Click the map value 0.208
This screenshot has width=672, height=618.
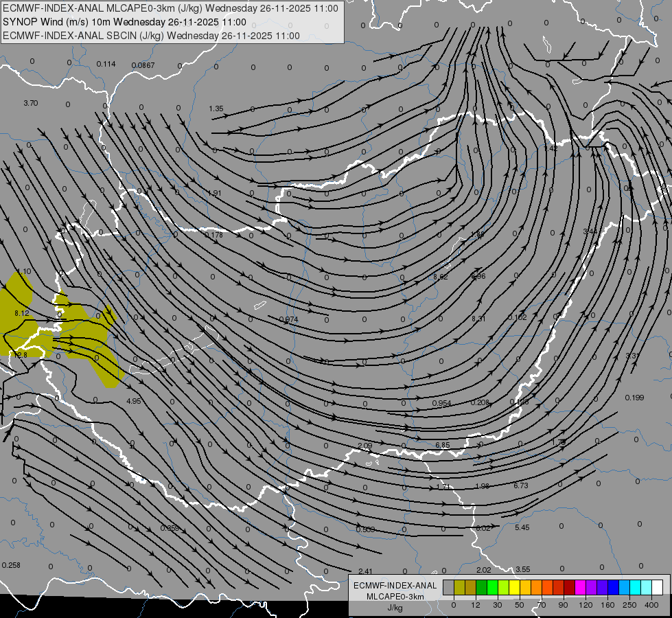pyautogui.click(x=480, y=402)
